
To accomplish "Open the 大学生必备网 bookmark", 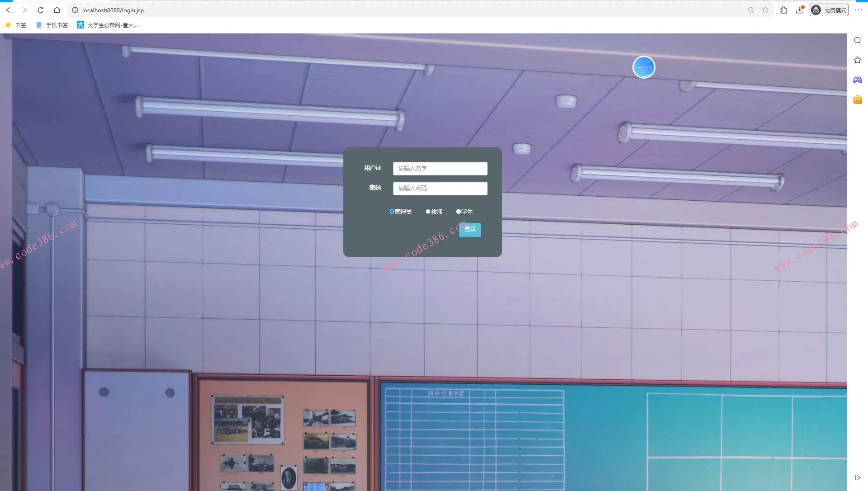I will tap(108, 25).
